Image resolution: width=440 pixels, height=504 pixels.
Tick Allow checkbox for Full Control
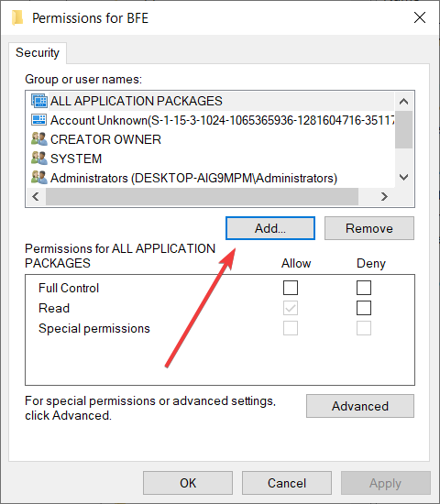pyautogui.click(x=291, y=288)
